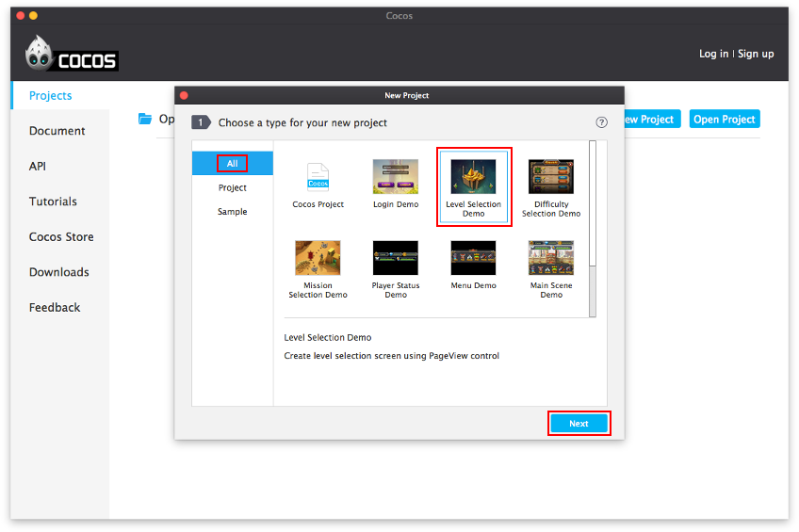
Task: Select the Level Selection Demo template
Action: pyautogui.click(x=473, y=186)
